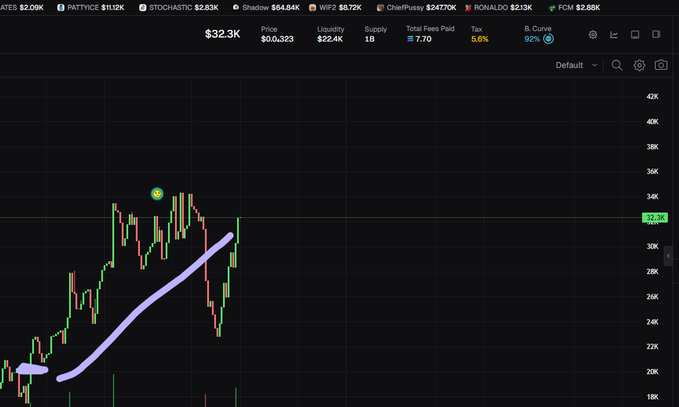The width and height of the screenshot is (679, 407).
Task: Click the Solana icon by Total Fees Paid
Action: pos(410,39)
